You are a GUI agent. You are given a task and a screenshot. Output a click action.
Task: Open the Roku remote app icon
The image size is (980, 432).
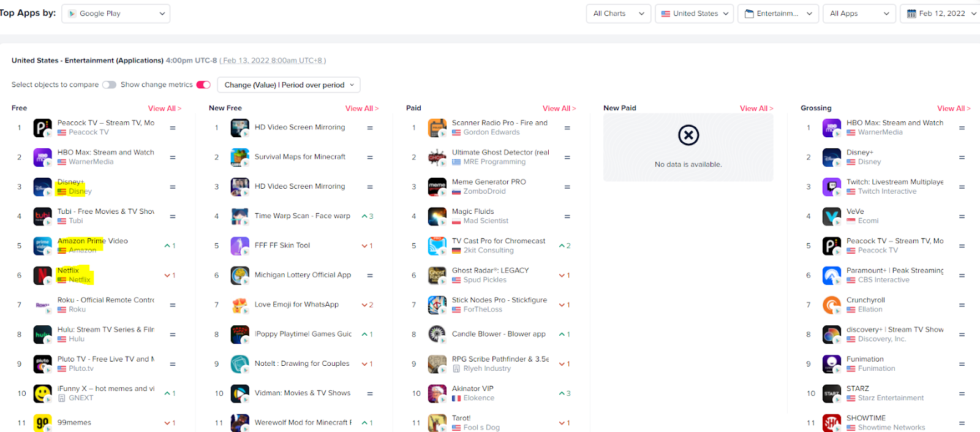pos(42,305)
